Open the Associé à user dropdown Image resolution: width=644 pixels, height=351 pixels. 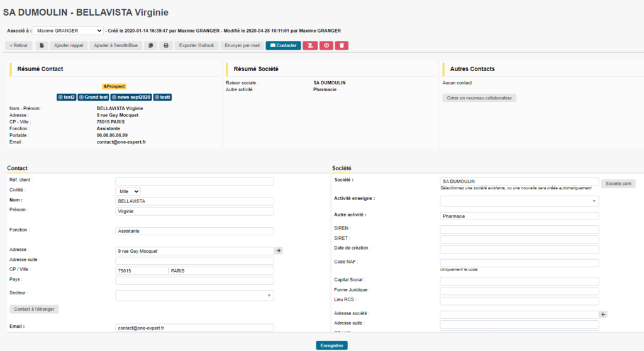point(69,30)
